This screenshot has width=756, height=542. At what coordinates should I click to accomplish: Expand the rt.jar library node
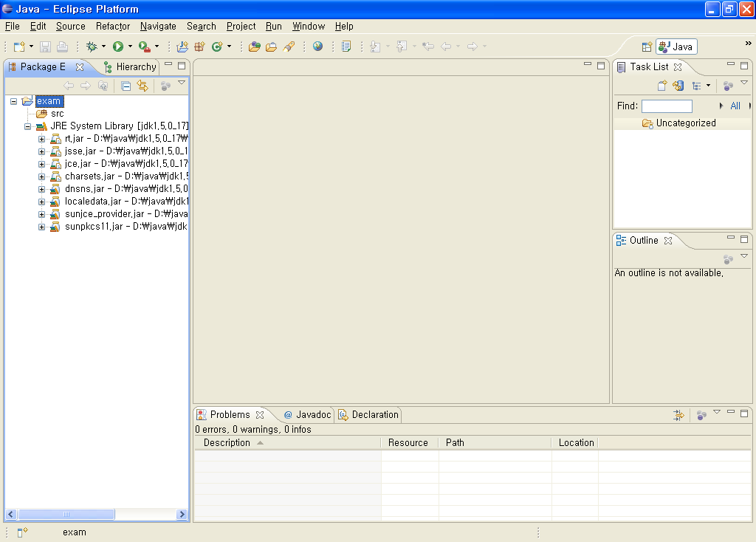point(42,138)
